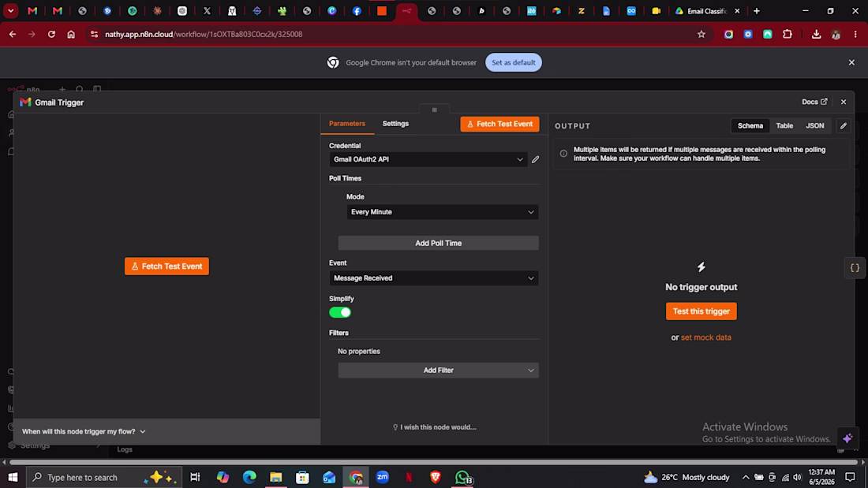Open Netflix from the taskbar
Viewport: 868px width, 488px height.
pos(409,477)
